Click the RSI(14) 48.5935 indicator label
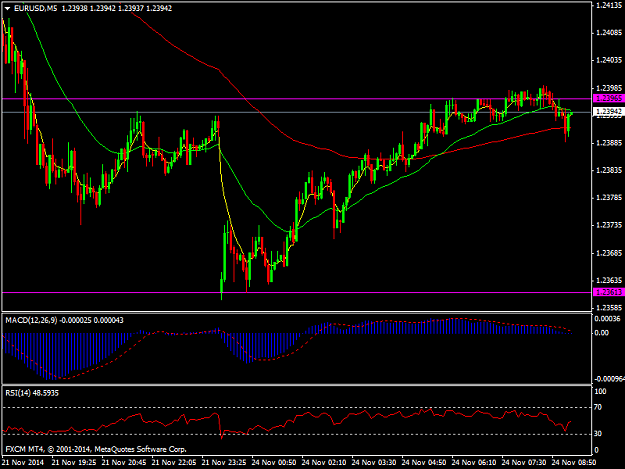625x469 pixels. (32, 393)
